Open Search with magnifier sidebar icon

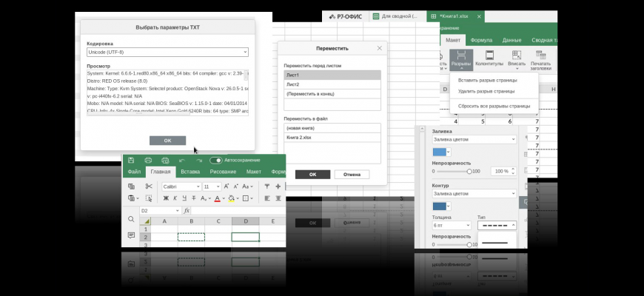(x=131, y=219)
